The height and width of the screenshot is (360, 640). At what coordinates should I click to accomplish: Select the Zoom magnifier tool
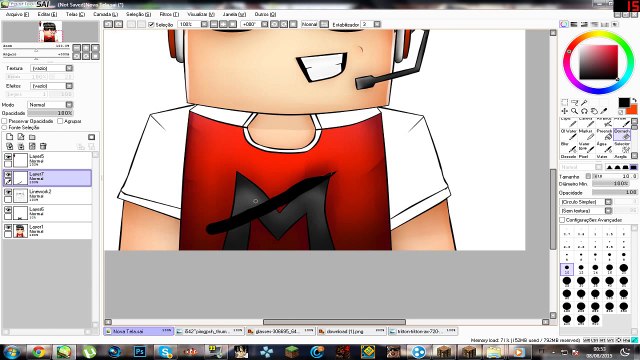click(575, 111)
